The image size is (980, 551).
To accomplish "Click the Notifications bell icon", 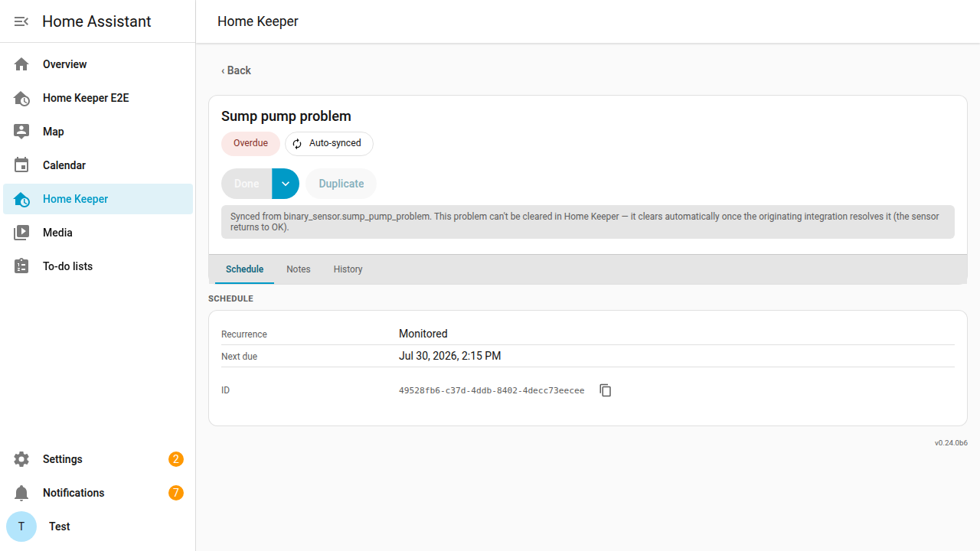I will [x=21, y=493].
